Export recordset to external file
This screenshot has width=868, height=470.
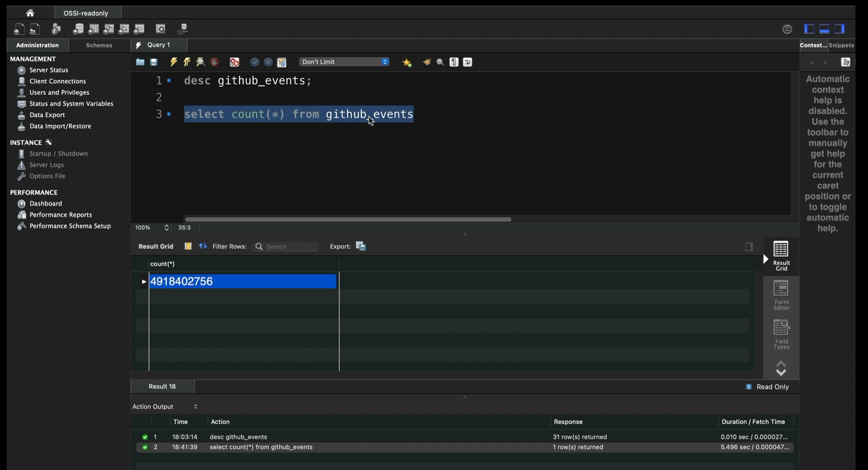pyautogui.click(x=361, y=246)
